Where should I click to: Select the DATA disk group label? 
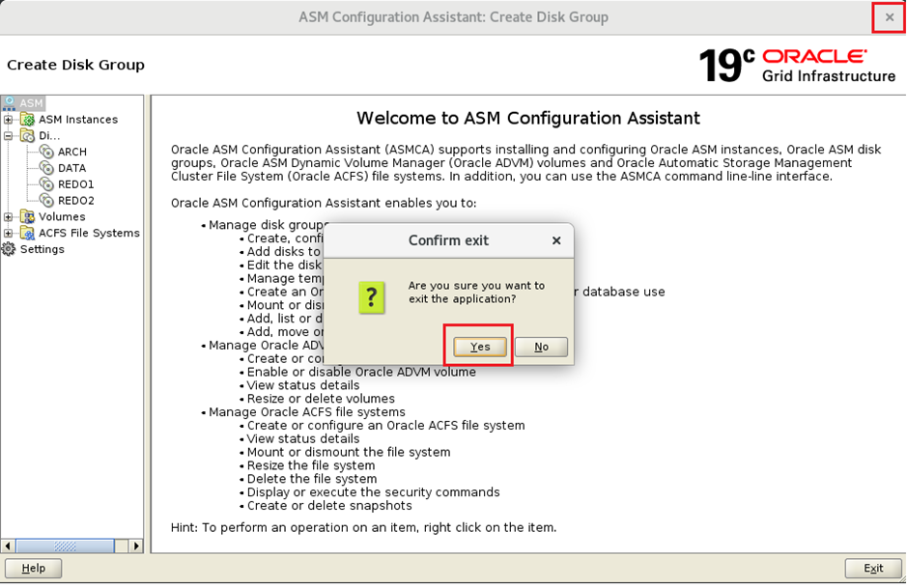(x=71, y=168)
